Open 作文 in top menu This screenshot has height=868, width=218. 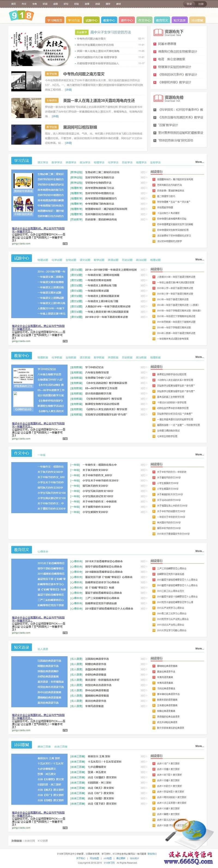[24, 4]
